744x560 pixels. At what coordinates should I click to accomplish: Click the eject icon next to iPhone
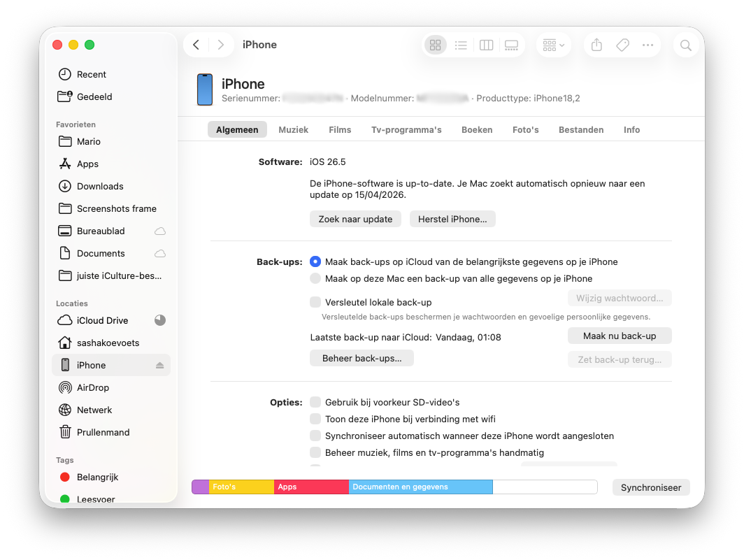tap(159, 366)
